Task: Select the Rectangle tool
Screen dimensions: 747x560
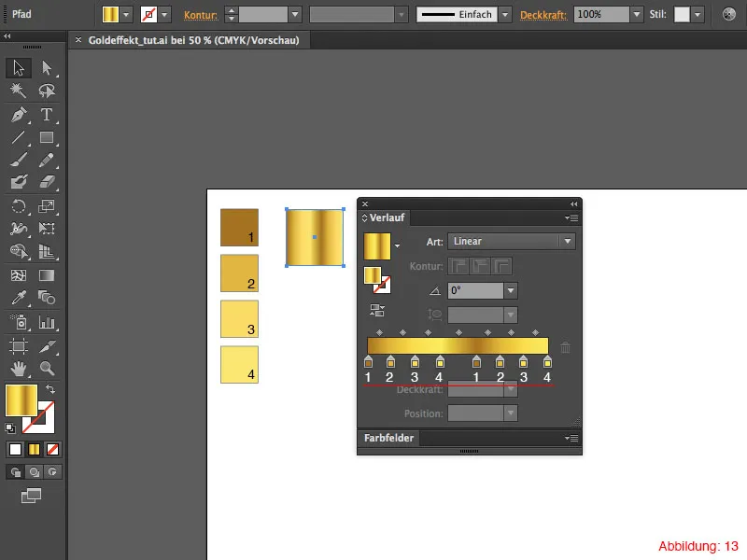Action: point(47,137)
